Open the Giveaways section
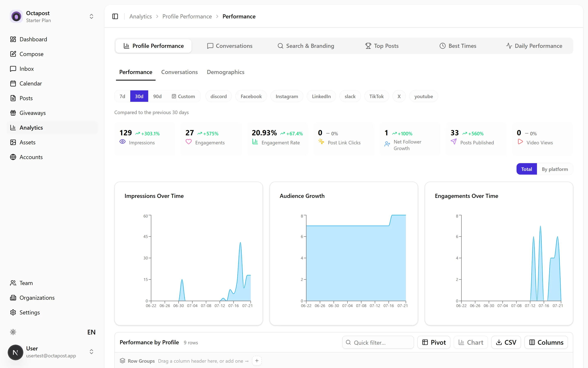 (52, 113)
